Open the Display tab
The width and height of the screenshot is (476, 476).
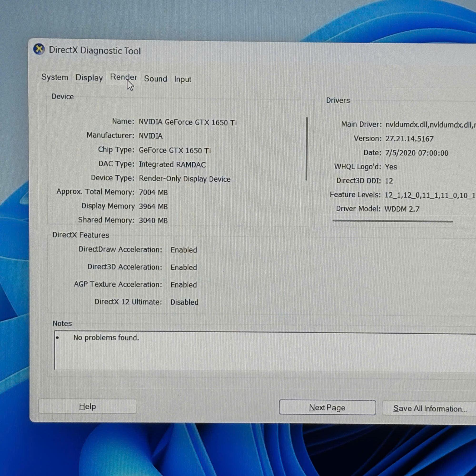[x=89, y=78]
